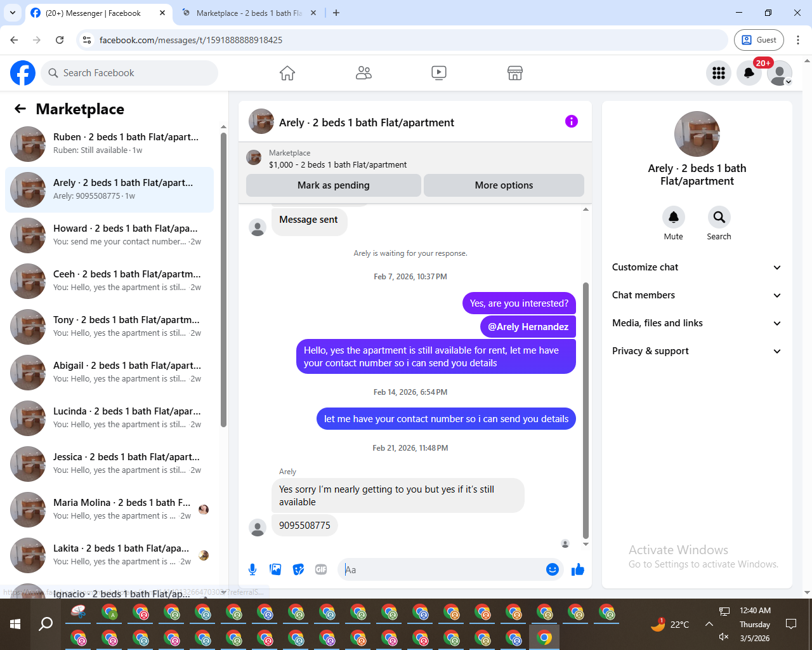This screenshot has height=650, width=812.
Task: Switch to the Marketplace 2 beds tab
Action: click(x=249, y=13)
